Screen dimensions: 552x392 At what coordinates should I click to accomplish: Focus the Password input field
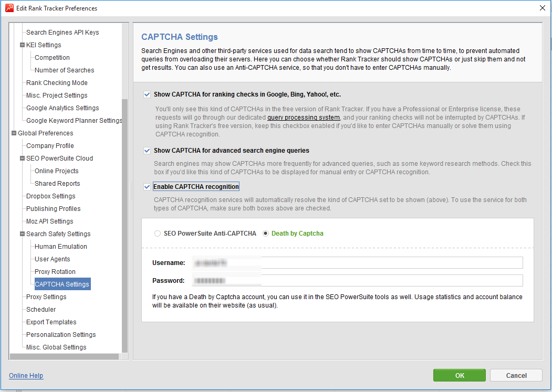tap(357, 281)
